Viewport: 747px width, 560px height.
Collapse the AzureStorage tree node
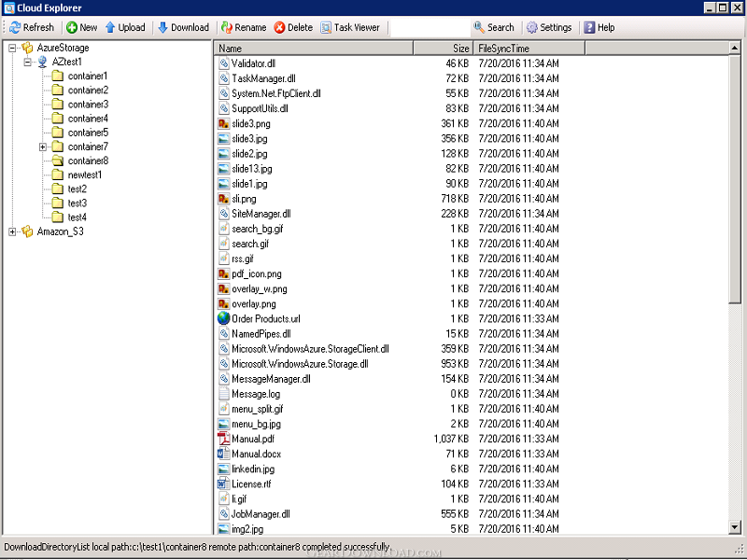click(12, 48)
